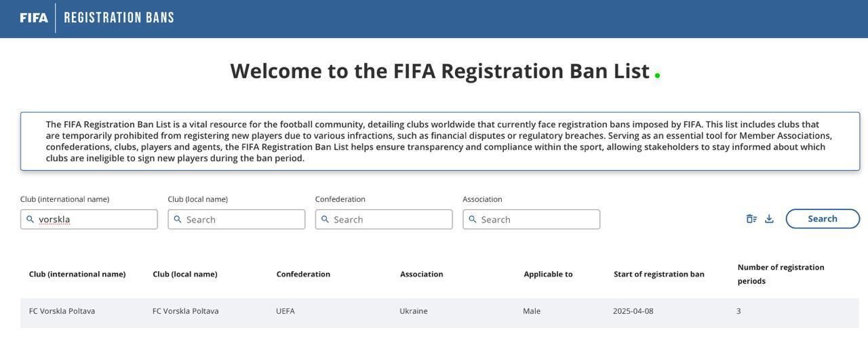Screen dimensions: 868x345
Task: Download the ban list via download icon
Action: pos(769,219)
